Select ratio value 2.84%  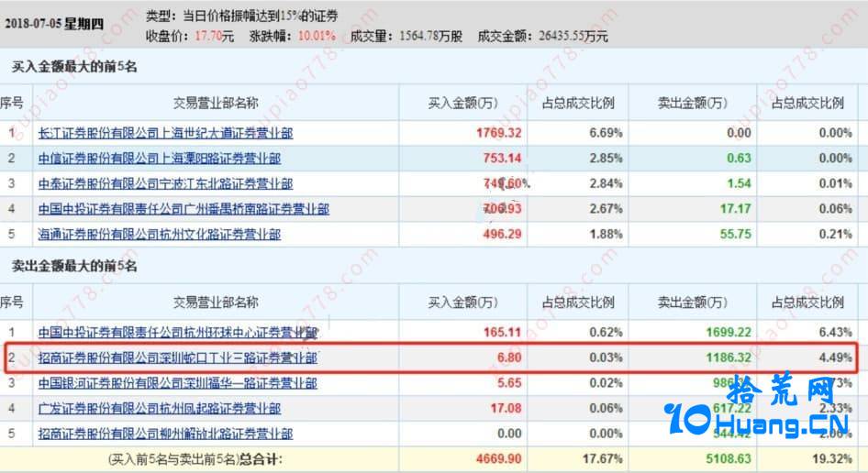pyautogui.click(x=606, y=183)
